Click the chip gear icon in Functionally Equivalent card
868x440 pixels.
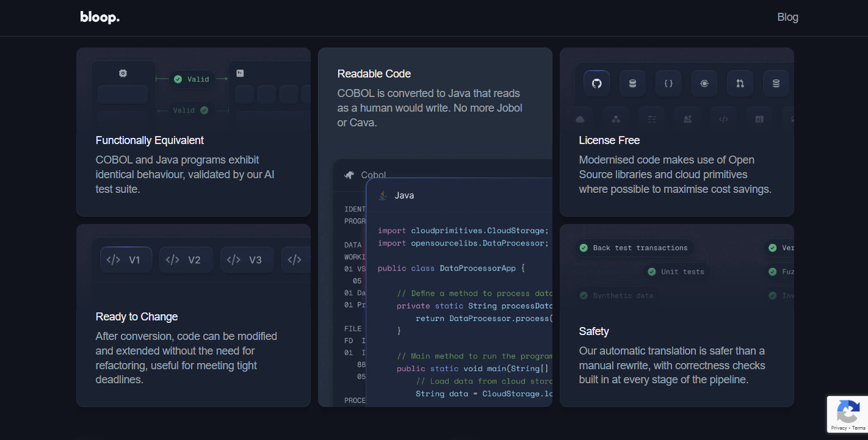[123, 73]
